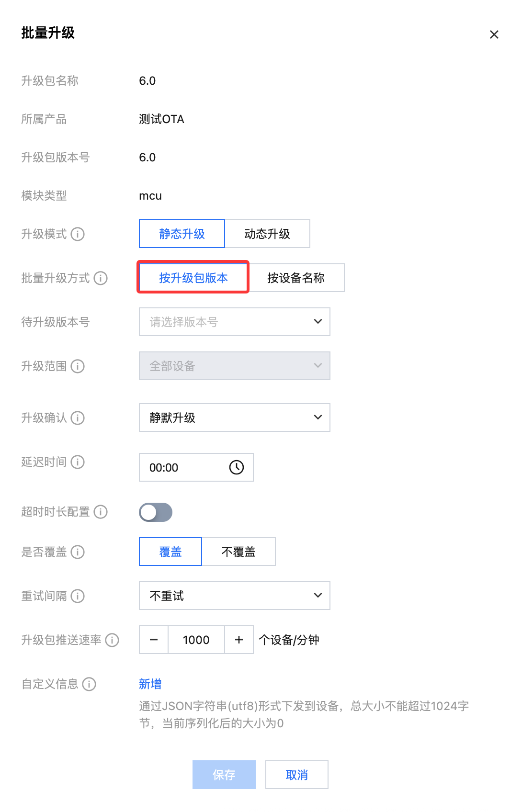
Task: Select 不覆盖 option
Action: [238, 552]
